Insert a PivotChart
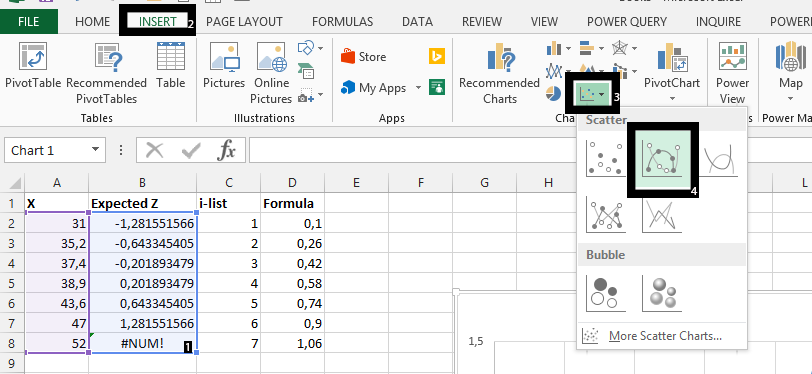Image resolution: width=812 pixels, height=374 pixels. tap(672, 66)
